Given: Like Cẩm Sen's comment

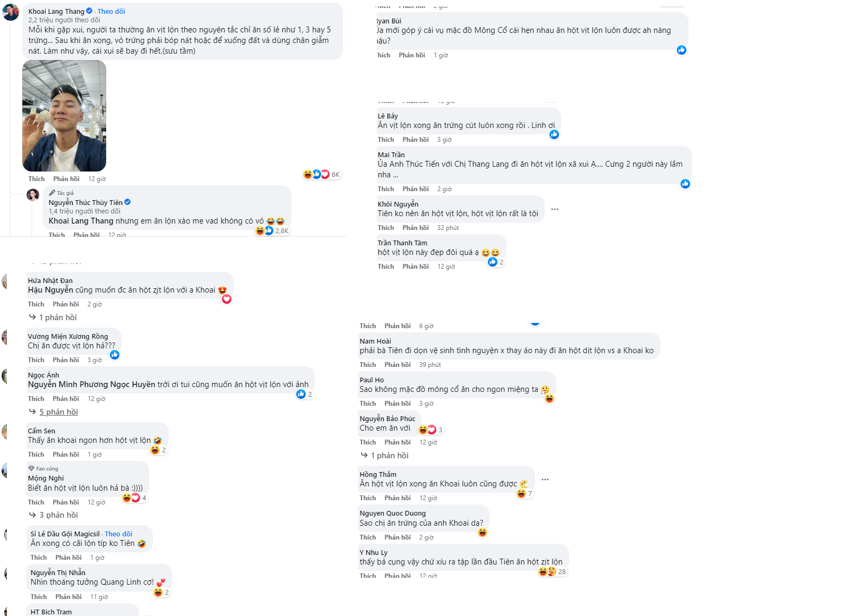Looking at the screenshot, I should [36, 455].
